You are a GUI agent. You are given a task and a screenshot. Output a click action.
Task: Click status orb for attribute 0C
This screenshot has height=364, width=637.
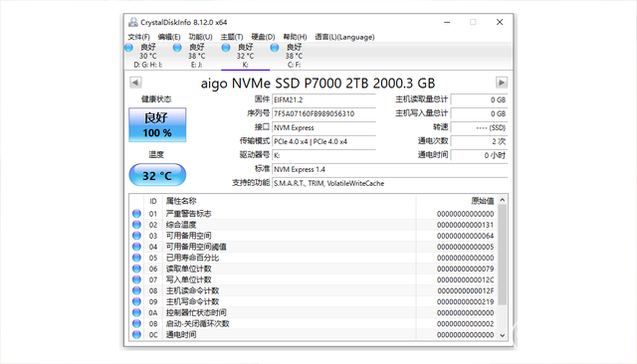click(137, 334)
